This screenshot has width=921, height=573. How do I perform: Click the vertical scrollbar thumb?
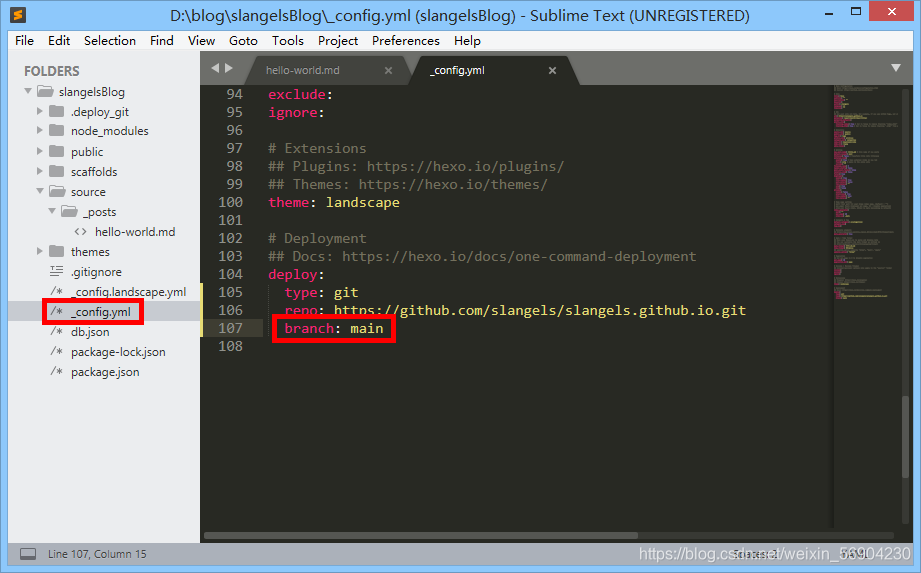(x=905, y=437)
